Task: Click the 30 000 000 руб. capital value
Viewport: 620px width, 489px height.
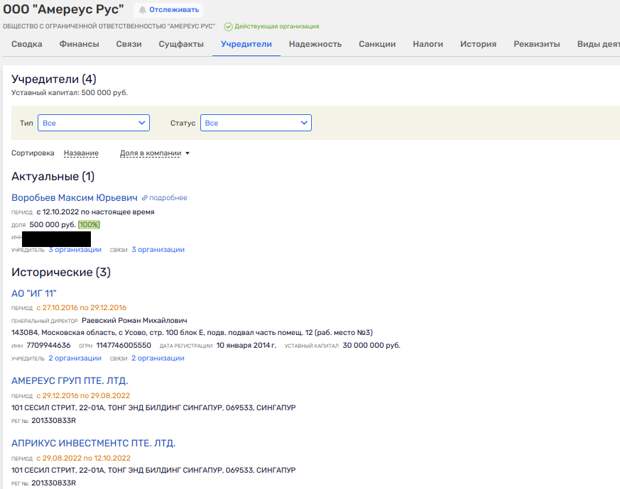Action: pos(371,345)
